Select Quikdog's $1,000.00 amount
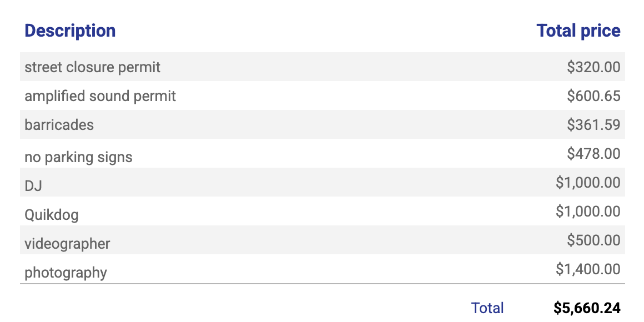Image resolution: width=644 pixels, height=322 pixels. pos(588,211)
